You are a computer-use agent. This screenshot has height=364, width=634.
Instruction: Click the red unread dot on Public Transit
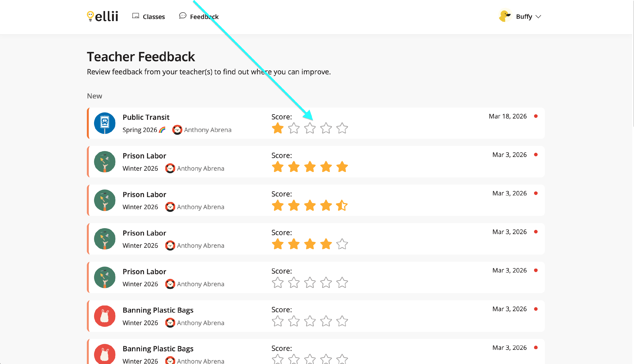pos(536,116)
